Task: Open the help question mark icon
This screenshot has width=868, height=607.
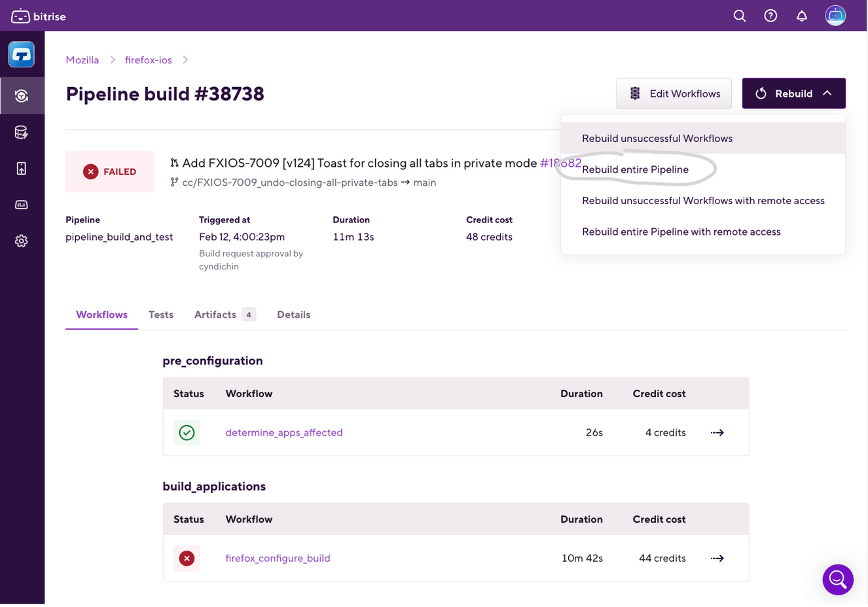Action: coord(770,16)
